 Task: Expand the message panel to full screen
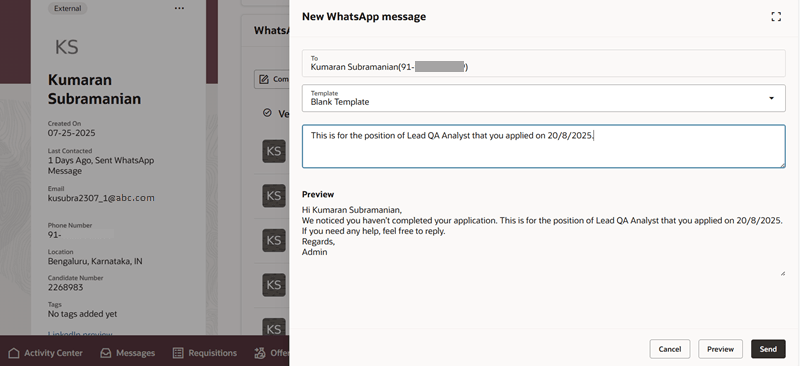[776, 16]
